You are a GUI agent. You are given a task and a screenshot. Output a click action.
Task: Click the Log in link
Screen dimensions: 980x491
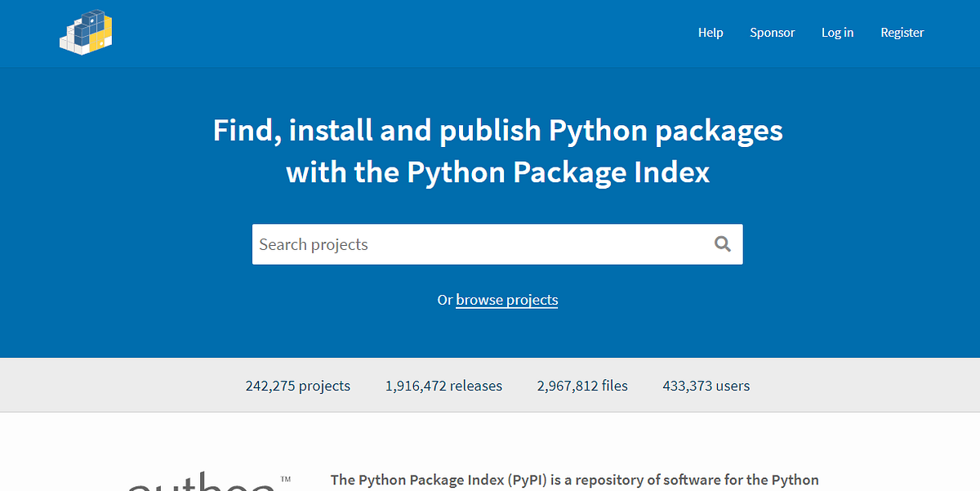coord(836,33)
